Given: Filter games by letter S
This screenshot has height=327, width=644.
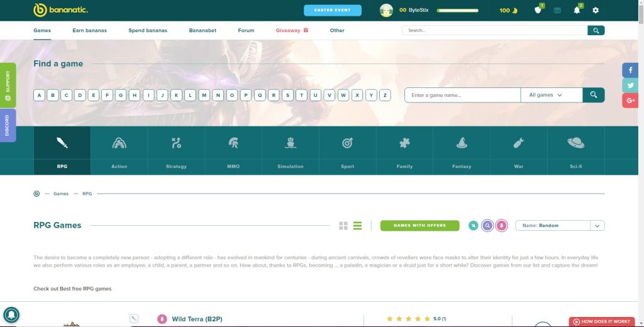Looking at the screenshot, I should click(287, 96).
